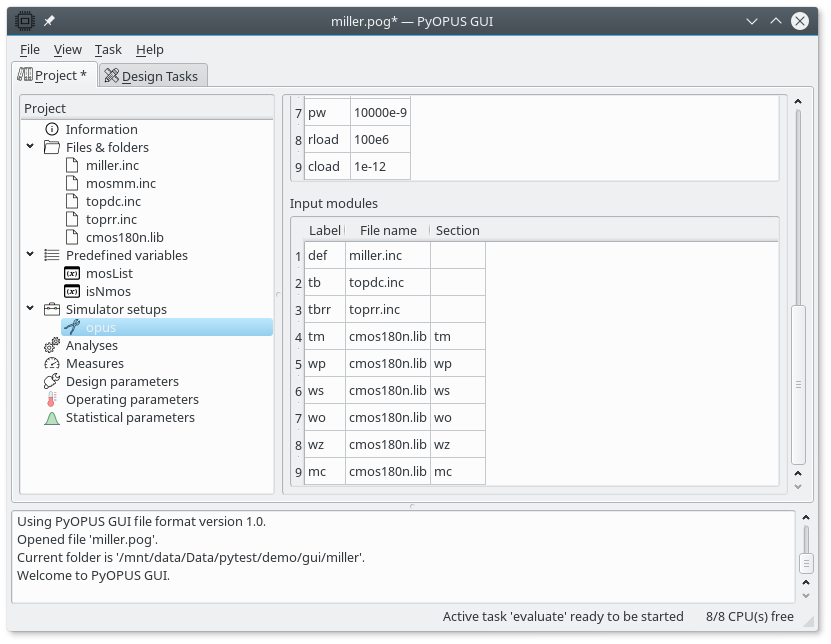This screenshot has height=644, width=831.
Task: Open the File menu
Action: pyautogui.click(x=30, y=49)
